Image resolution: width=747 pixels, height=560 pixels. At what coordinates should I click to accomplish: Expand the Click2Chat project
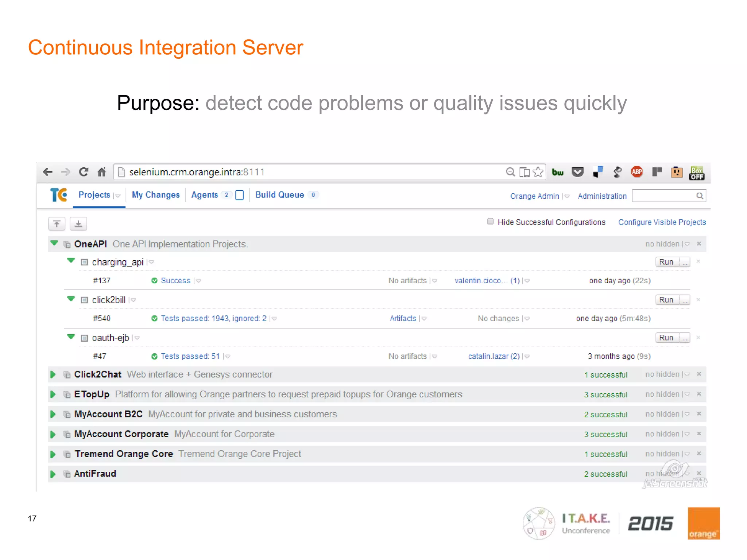pyautogui.click(x=53, y=374)
